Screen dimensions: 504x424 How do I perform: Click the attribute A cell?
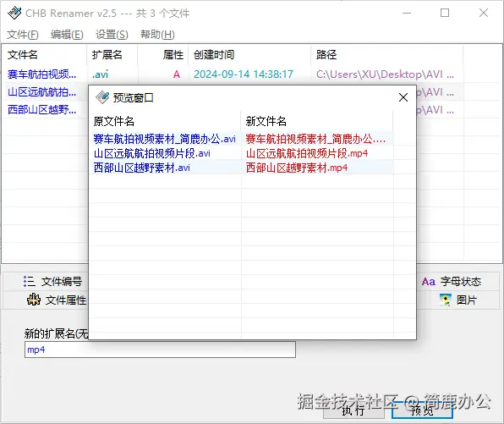[177, 74]
